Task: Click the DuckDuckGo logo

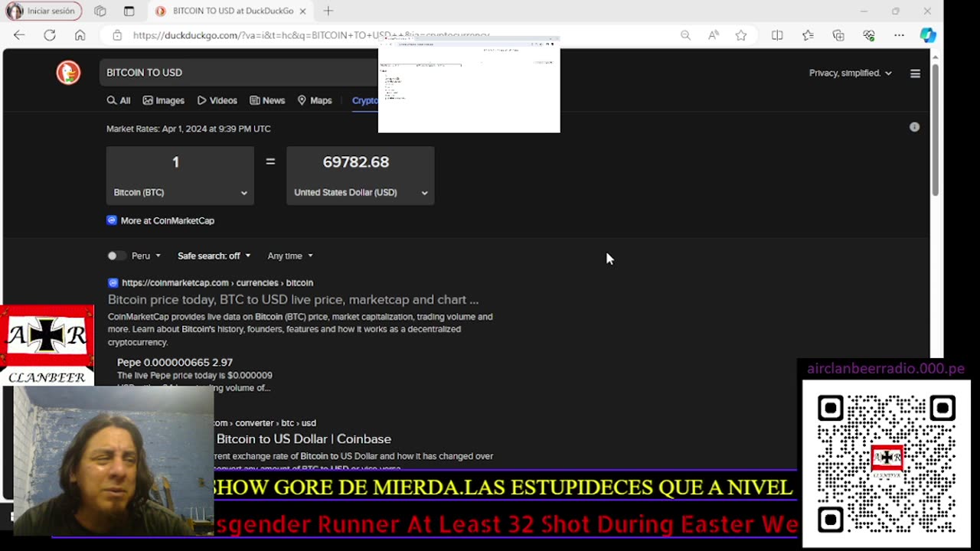Action: 68,72
